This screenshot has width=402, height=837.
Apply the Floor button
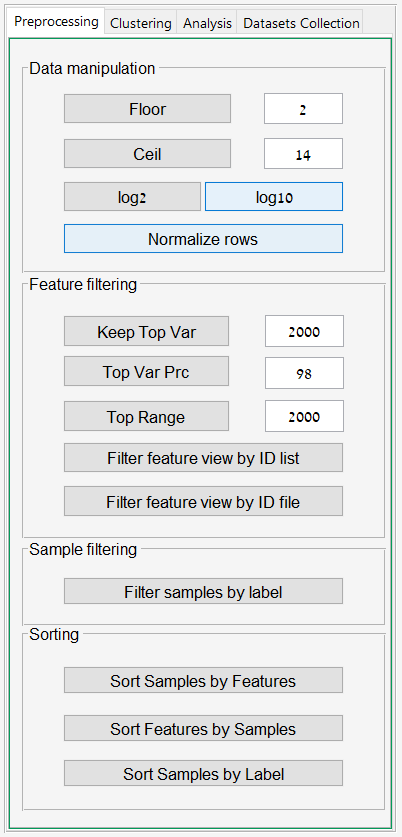[x=147, y=109]
